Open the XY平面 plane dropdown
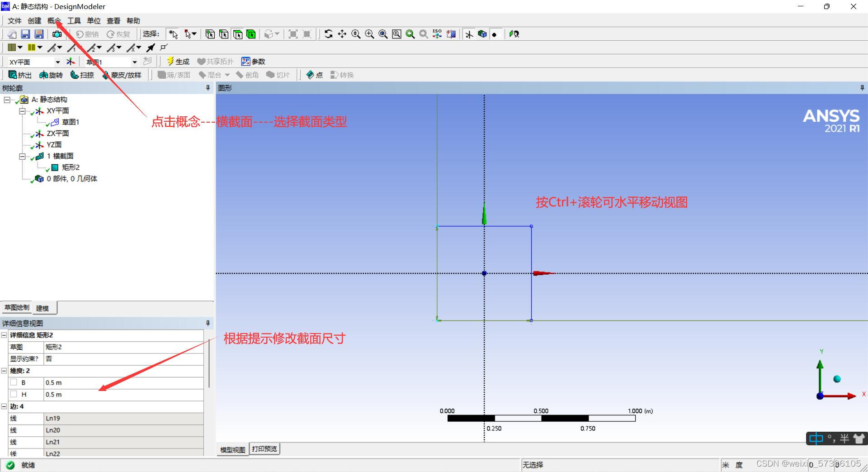 (57, 62)
